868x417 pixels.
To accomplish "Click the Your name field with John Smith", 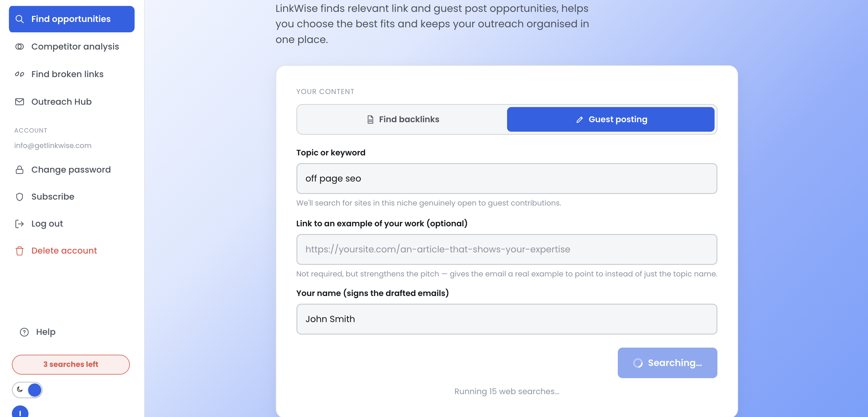I will [506, 319].
